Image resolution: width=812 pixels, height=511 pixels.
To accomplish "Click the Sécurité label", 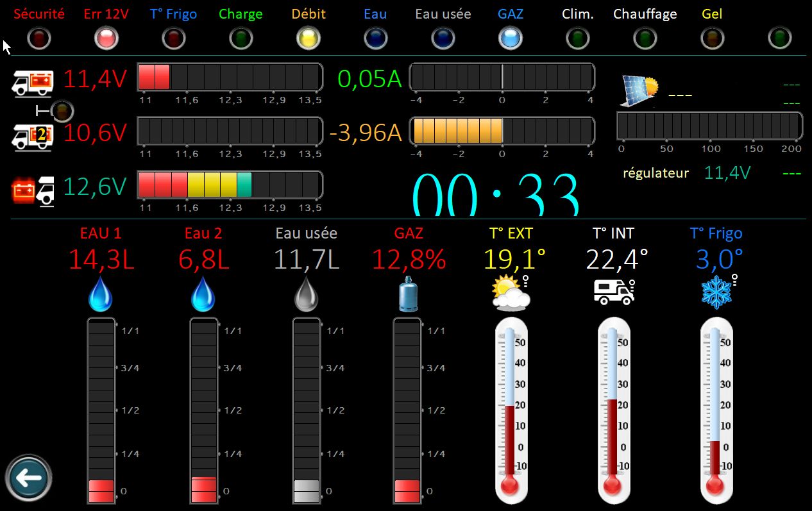I will [x=39, y=13].
